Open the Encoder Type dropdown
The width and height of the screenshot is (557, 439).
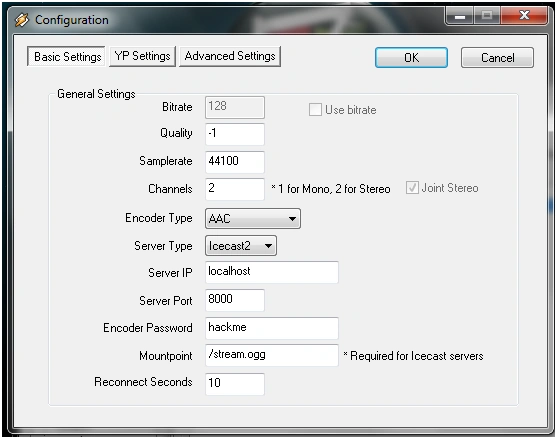[x=253, y=218]
